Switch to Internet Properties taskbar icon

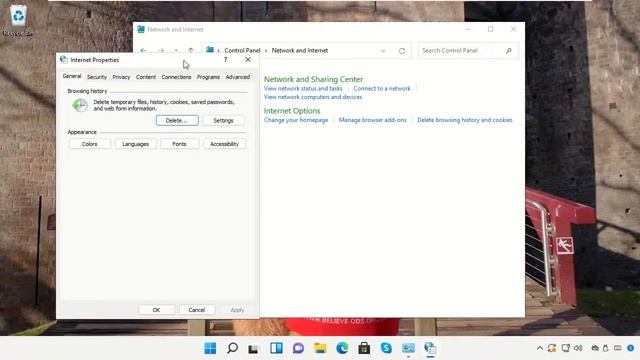tap(430, 348)
